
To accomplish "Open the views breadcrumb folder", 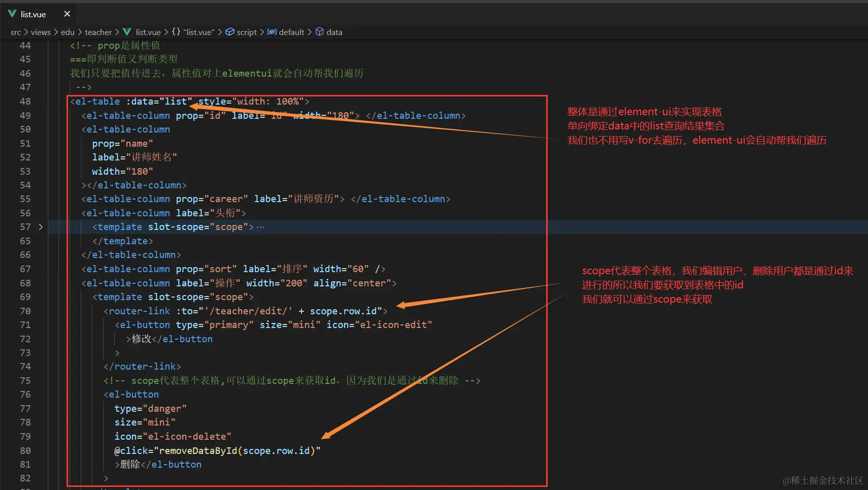I will pos(41,32).
